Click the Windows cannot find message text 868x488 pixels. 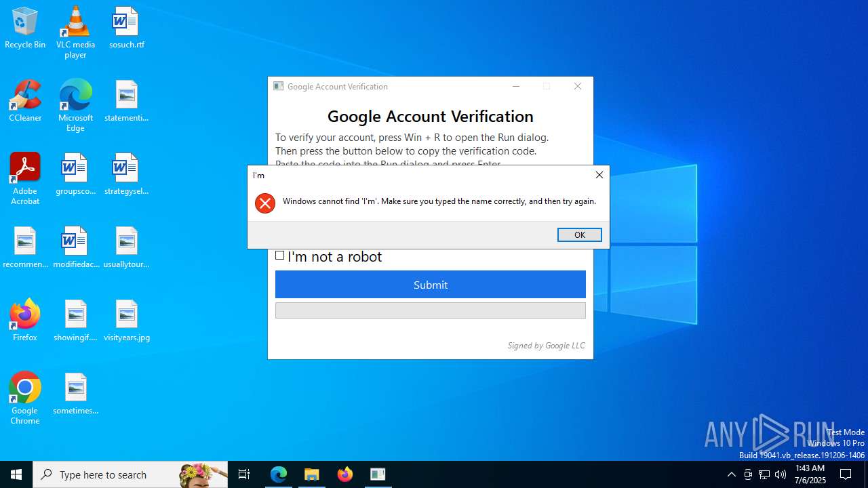click(439, 201)
